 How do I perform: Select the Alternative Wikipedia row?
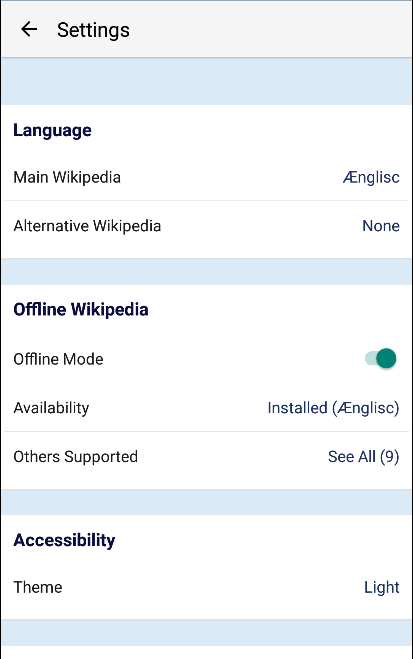(x=206, y=226)
